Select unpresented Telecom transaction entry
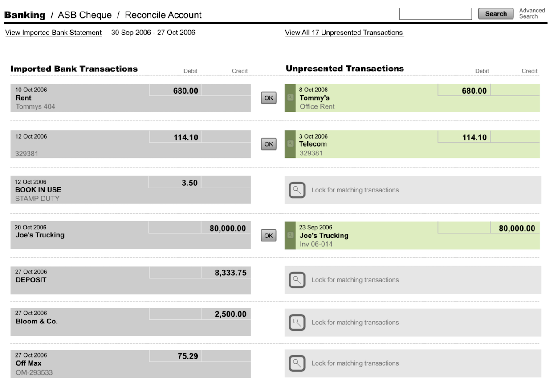Image resolution: width=554 pixels, height=392 pixels. [412, 144]
